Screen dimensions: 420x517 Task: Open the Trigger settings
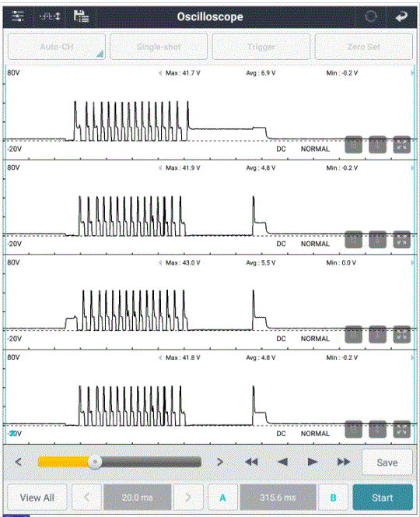coord(261,47)
